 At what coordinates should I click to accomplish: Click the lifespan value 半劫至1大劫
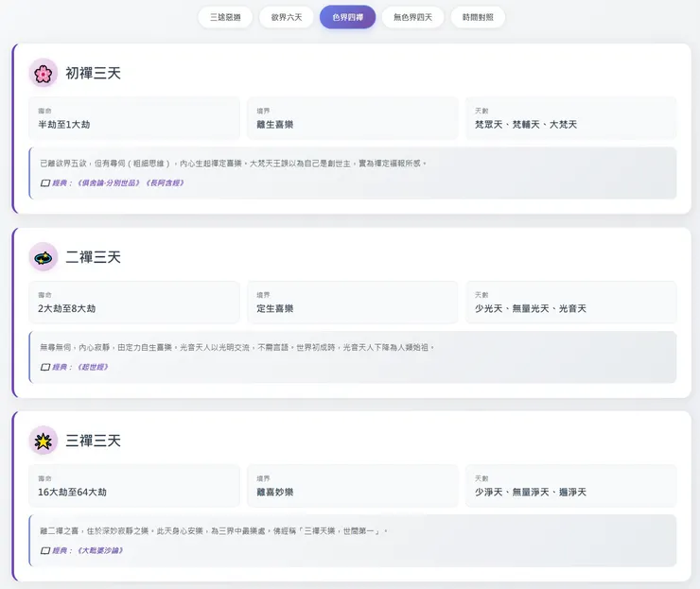[x=64, y=125]
